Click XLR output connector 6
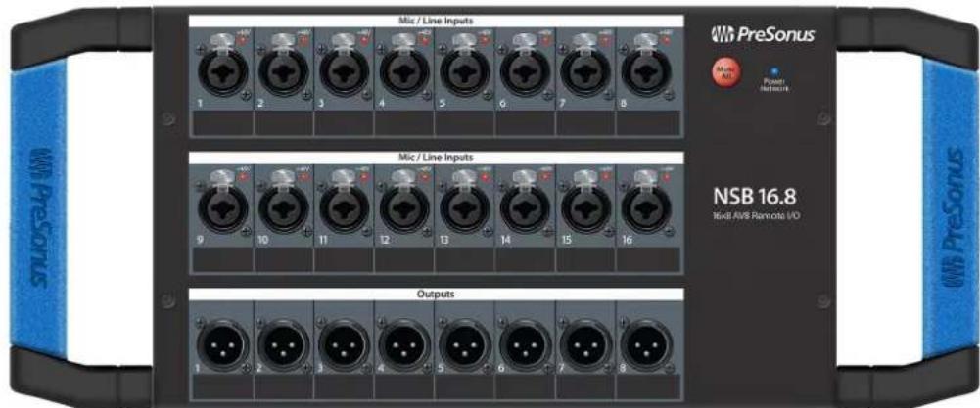The image size is (980, 408). point(526,344)
